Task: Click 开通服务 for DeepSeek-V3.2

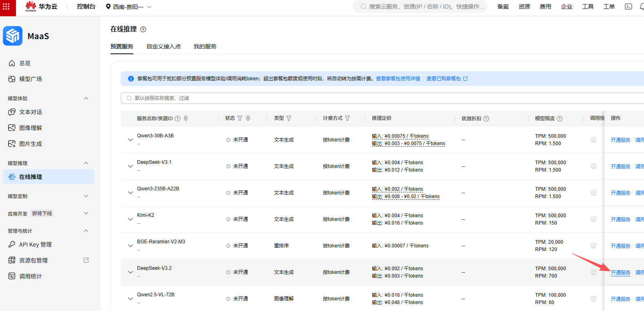Action: click(620, 272)
